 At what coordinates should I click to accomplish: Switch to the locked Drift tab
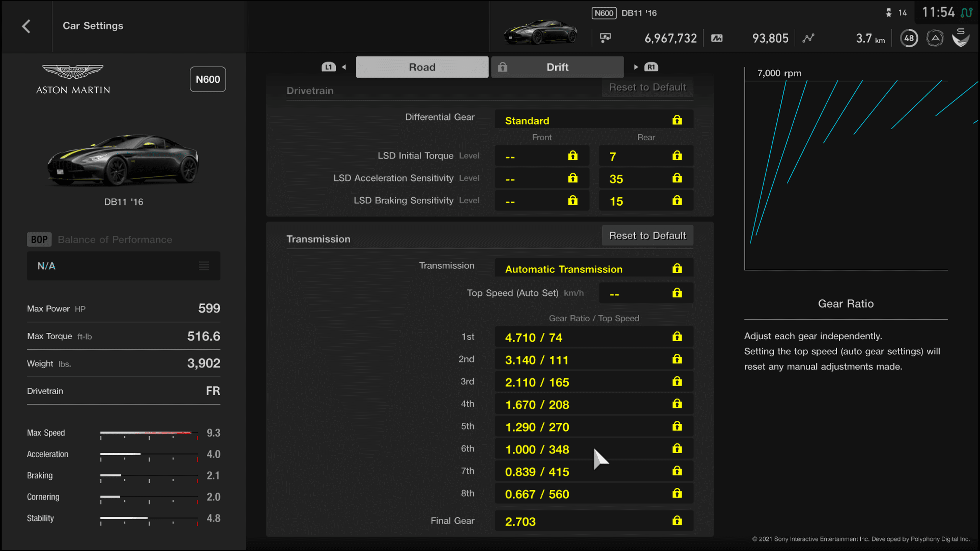(557, 67)
